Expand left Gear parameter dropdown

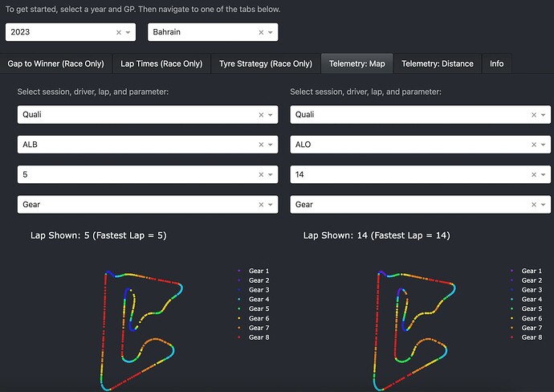[x=271, y=205]
